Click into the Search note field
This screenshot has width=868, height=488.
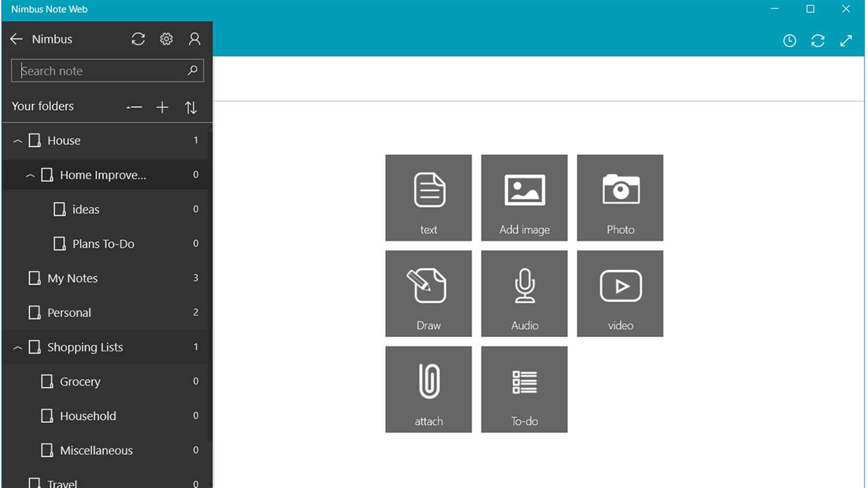click(x=107, y=70)
